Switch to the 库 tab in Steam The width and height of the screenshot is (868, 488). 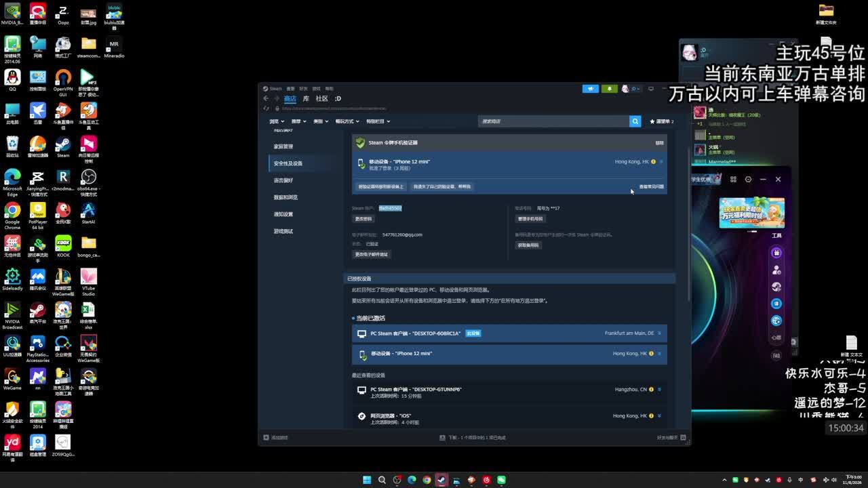pos(306,98)
